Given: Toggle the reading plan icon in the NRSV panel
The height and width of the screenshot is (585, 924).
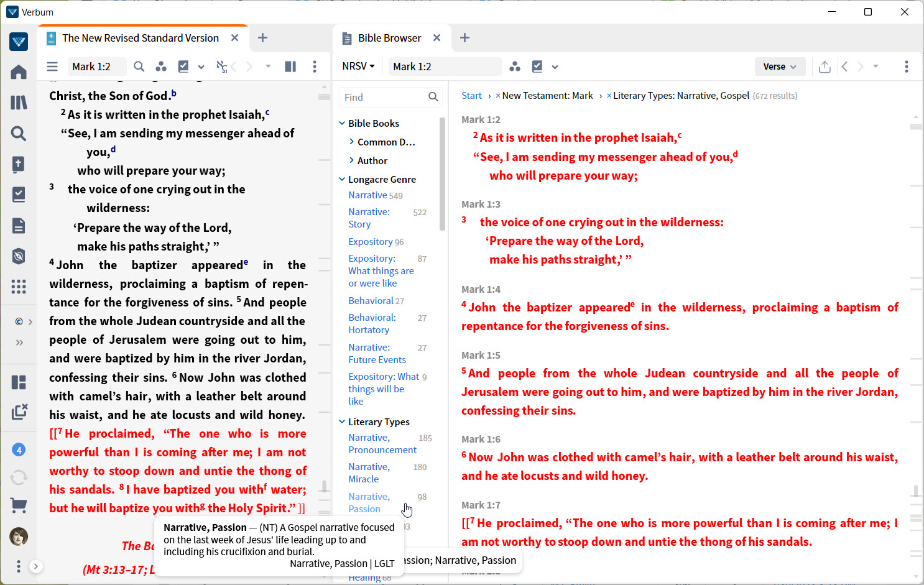Looking at the screenshot, I should (183, 67).
